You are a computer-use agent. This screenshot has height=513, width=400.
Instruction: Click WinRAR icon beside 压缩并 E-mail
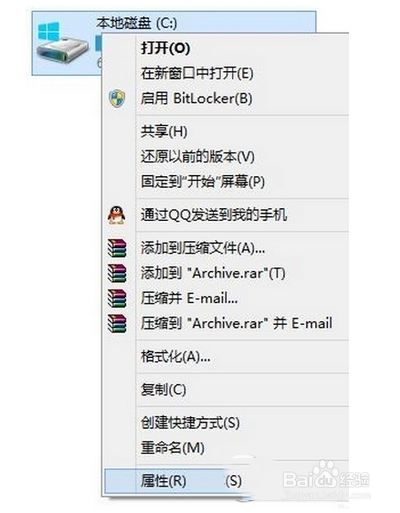click(117, 298)
